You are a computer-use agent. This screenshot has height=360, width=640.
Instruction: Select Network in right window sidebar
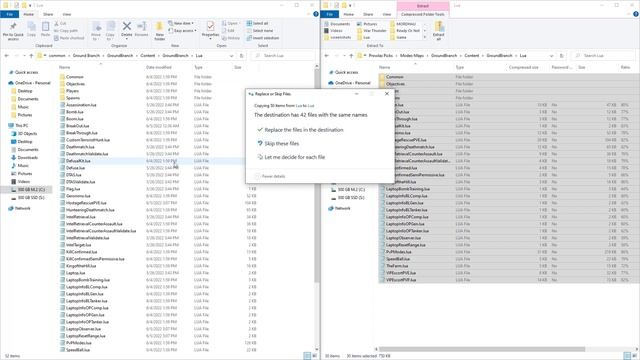[x=339, y=208]
